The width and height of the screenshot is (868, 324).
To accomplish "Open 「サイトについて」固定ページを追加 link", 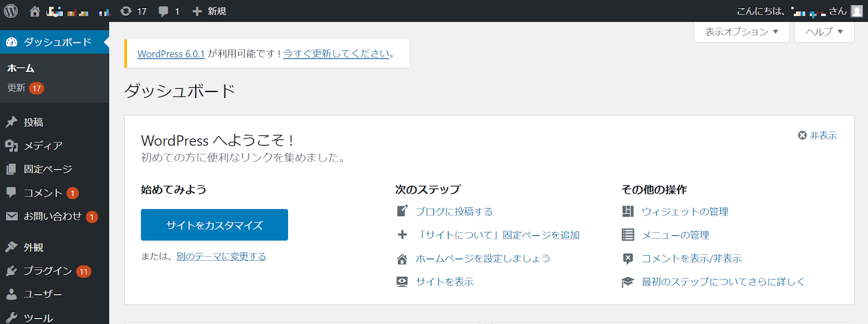I will (x=497, y=235).
